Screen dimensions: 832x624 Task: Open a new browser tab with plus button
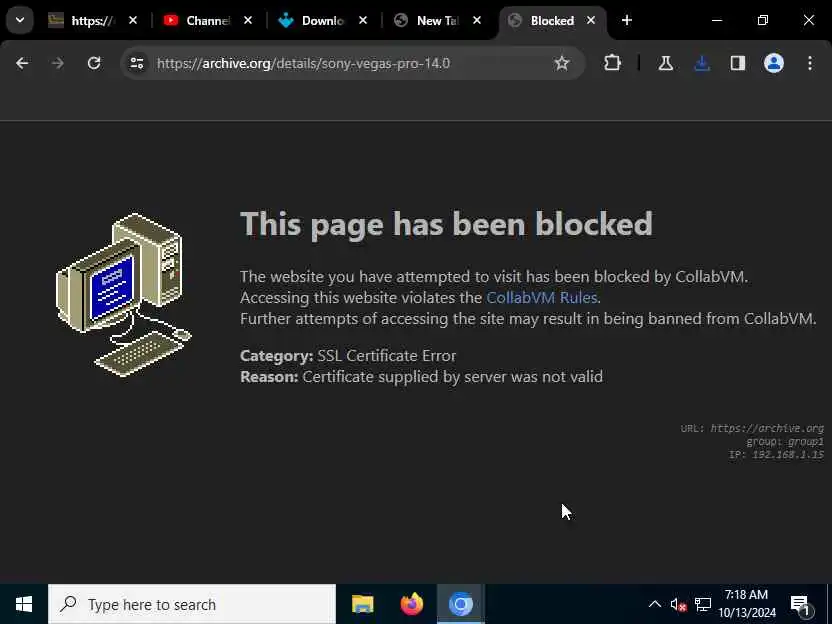pos(627,20)
